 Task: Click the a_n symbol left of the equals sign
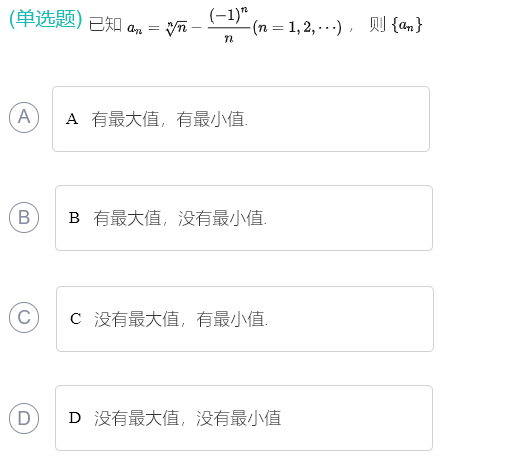pyautogui.click(x=135, y=28)
